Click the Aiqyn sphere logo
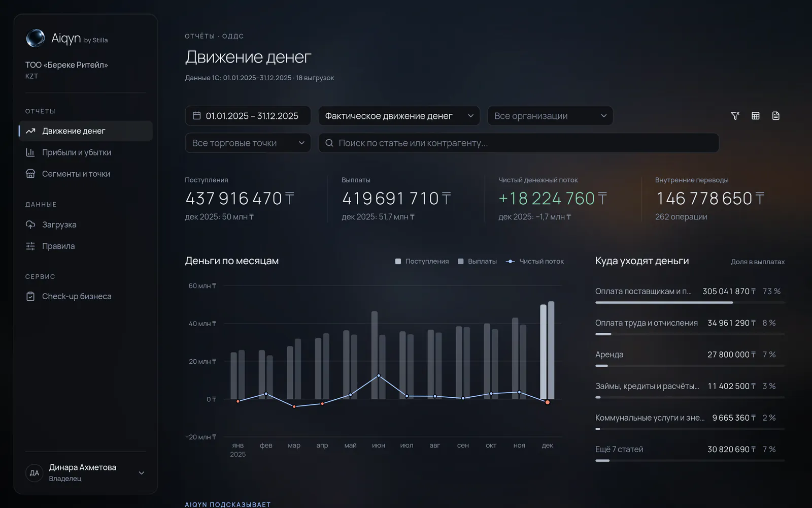This screenshot has height=508, width=812. pyautogui.click(x=36, y=38)
